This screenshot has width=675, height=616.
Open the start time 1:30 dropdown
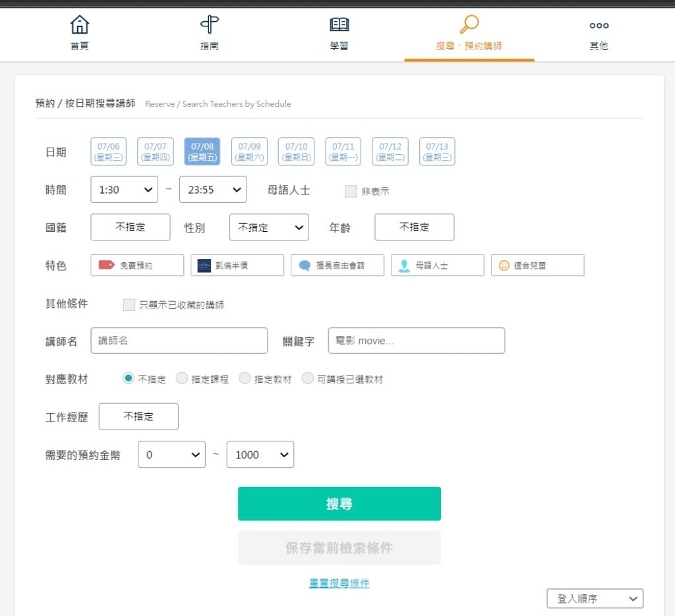tap(124, 190)
